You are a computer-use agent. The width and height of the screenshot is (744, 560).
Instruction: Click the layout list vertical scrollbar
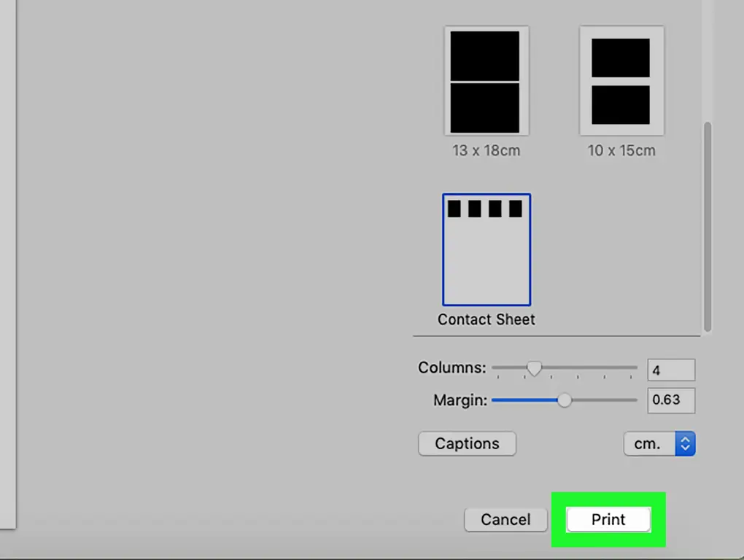708,227
